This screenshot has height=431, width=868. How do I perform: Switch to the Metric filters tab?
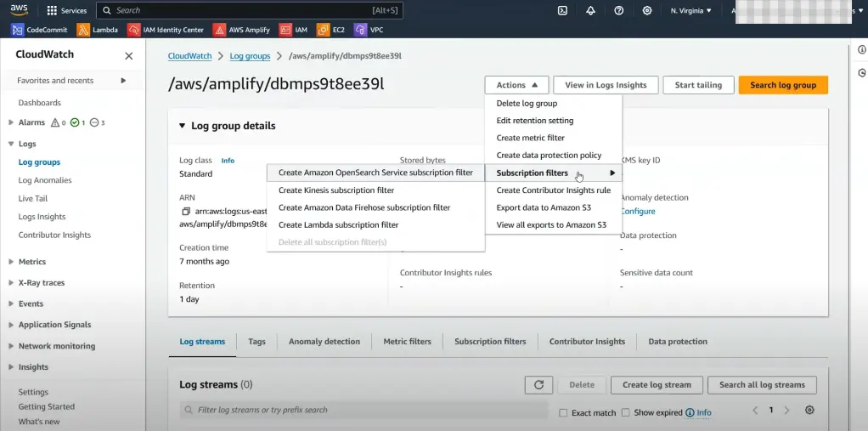[407, 342]
